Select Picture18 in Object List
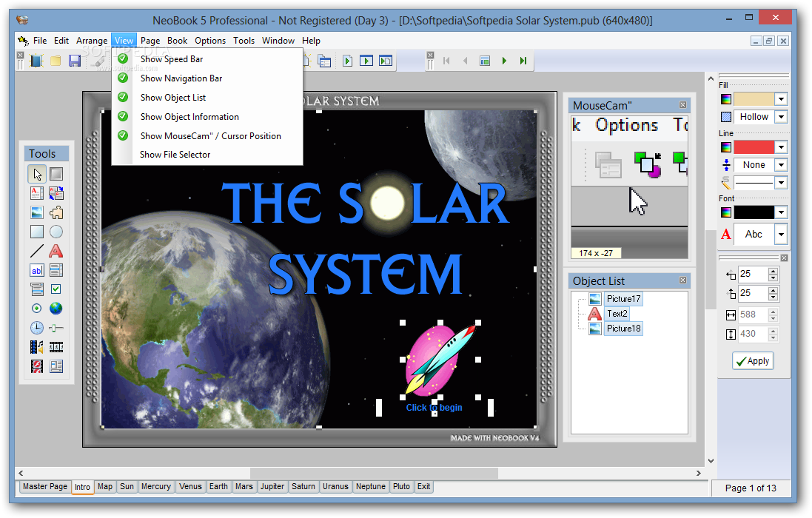Image resolution: width=812 pixels, height=518 pixels. 623,328
